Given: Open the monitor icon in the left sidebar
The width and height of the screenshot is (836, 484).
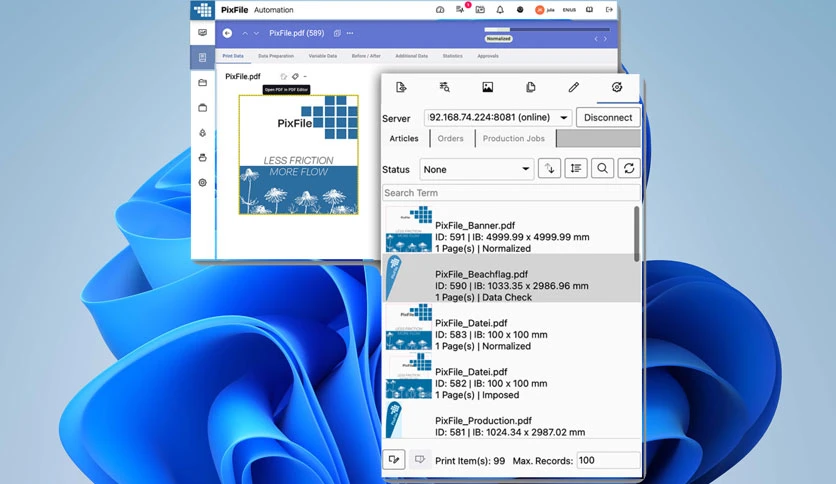Looking at the screenshot, I should pos(203,33).
